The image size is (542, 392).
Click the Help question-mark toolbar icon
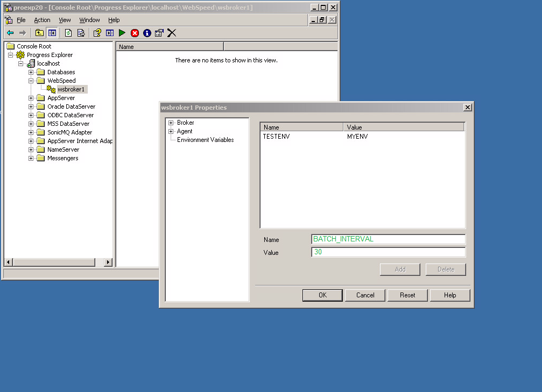pyautogui.click(x=97, y=33)
